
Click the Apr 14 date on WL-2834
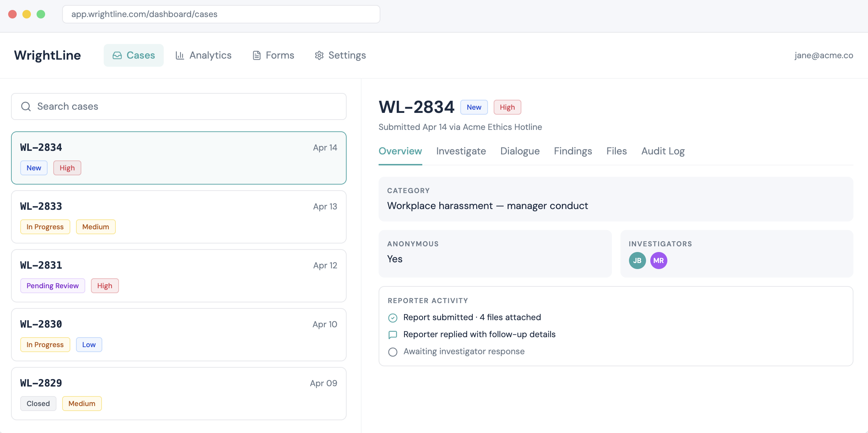coord(325,148)
